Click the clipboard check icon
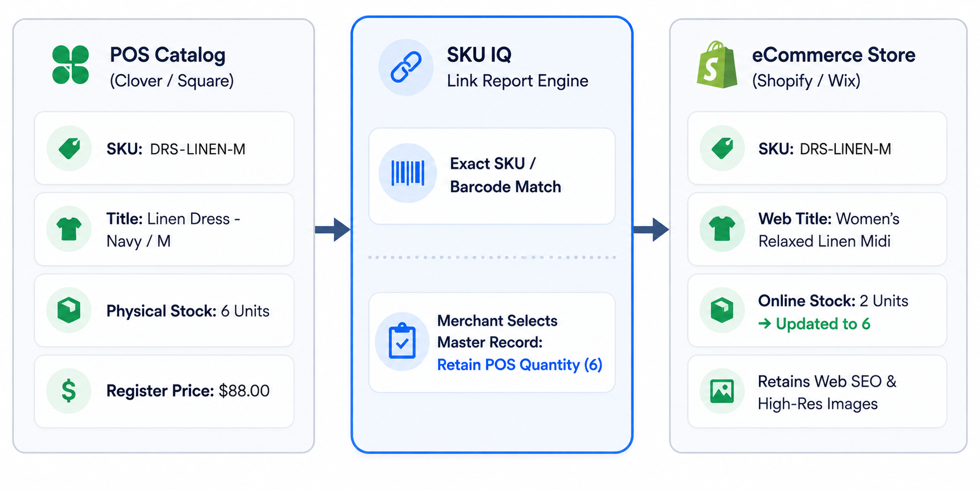Screen dimensions: 980x490 pyautogui.click(x=402, y=341)
